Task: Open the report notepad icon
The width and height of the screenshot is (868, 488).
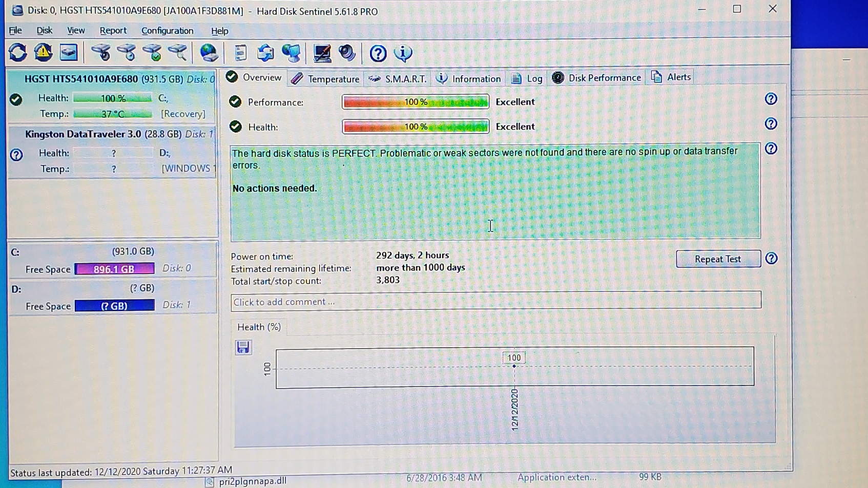Action: click(x=239, y=53)
